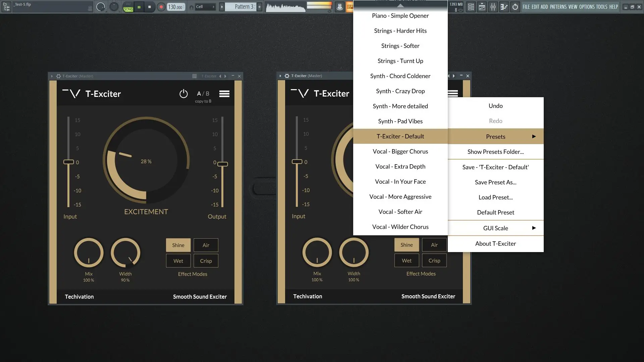This screenshot has height=362, width=644.
Task: Choose Save Preset As... menu entry
Action: click(495, 182)
